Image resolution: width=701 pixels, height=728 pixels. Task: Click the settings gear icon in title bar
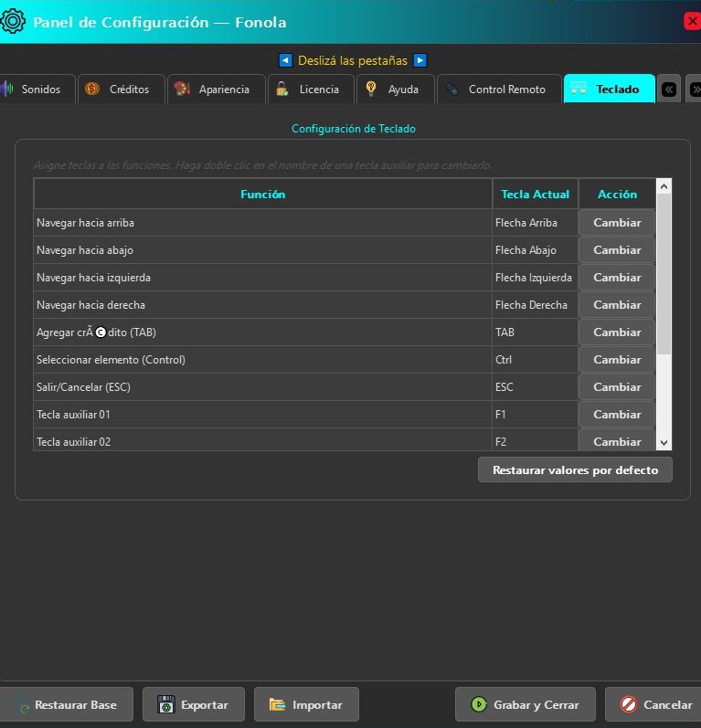13,21
